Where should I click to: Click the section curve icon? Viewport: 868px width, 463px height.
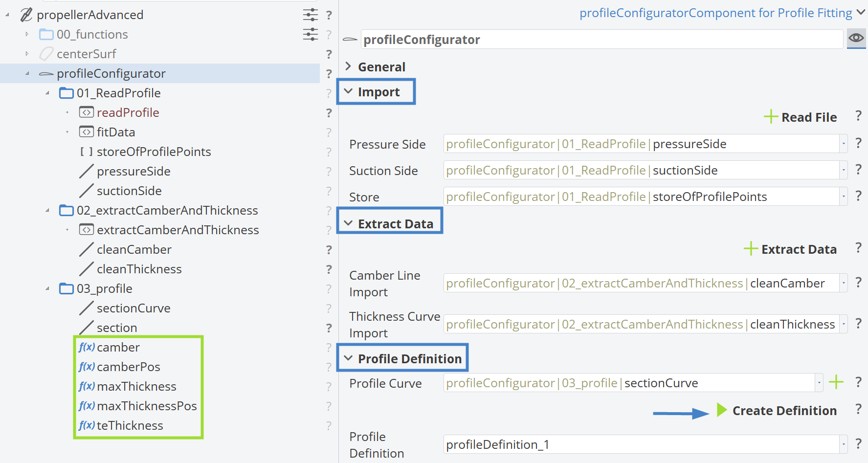(x=87, y=328)
